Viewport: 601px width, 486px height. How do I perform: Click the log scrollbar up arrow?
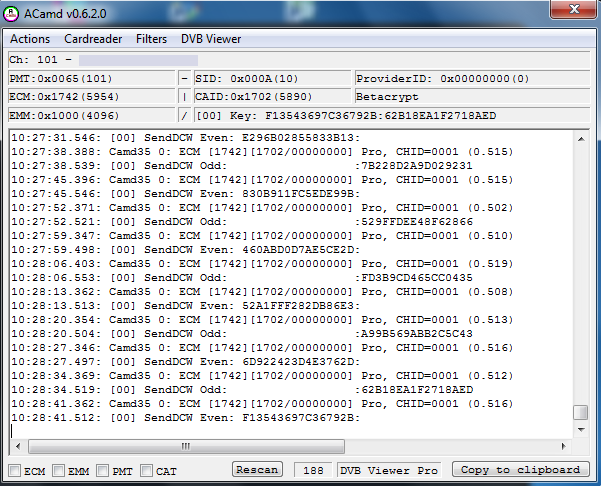coord(581,137)
